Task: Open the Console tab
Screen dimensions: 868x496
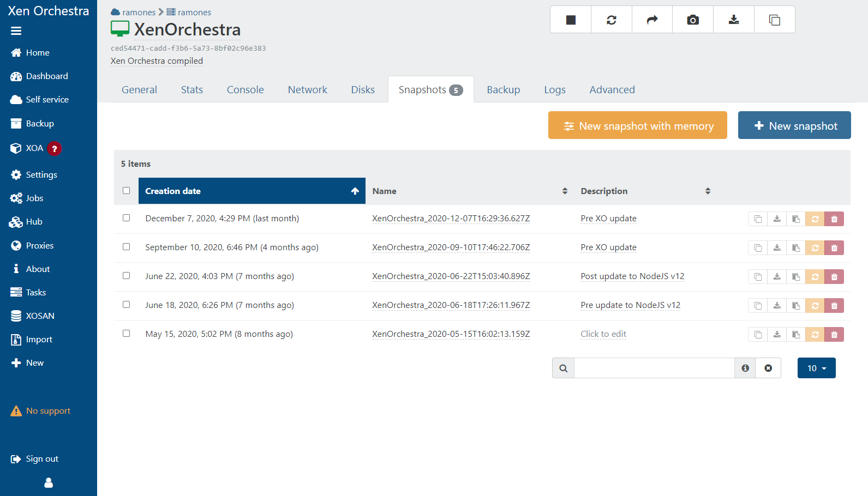Action: (x=246, y=89)
